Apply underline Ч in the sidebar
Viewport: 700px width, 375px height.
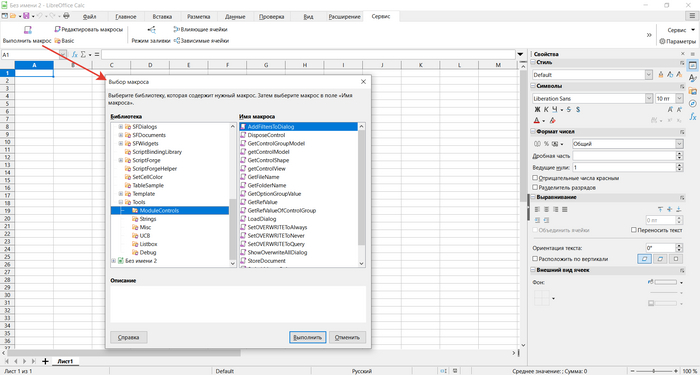554,109
